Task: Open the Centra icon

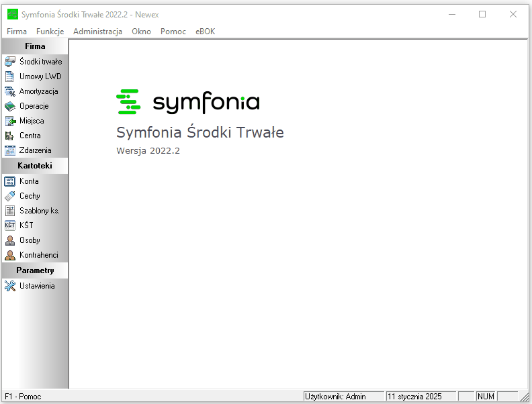Action: 10,136
